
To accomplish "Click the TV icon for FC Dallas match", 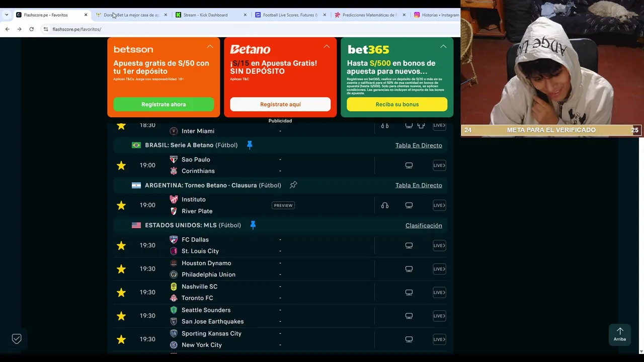I will point(409,245).
